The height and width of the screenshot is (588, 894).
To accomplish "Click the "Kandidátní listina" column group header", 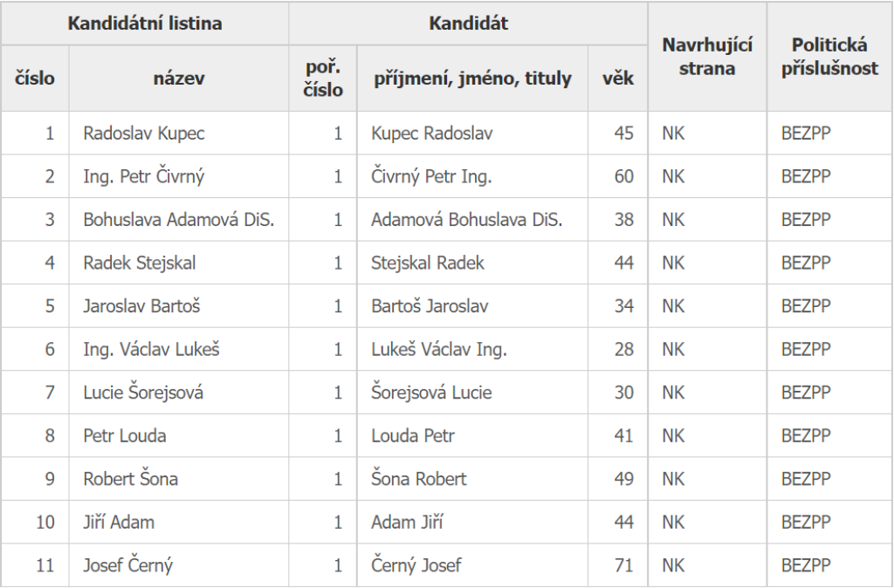I will point(145,24).
